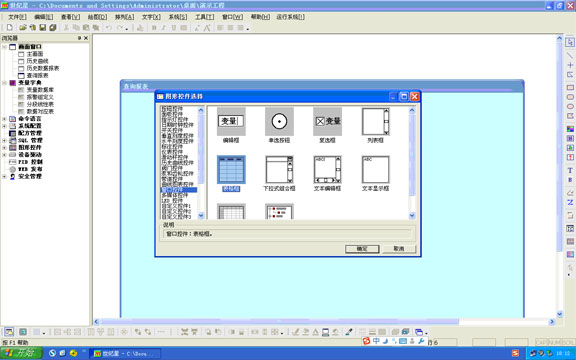Viewport: 576px width, 360px height.
Task: Select 查询报表 in the browser tree
Action: coord(37,75)
